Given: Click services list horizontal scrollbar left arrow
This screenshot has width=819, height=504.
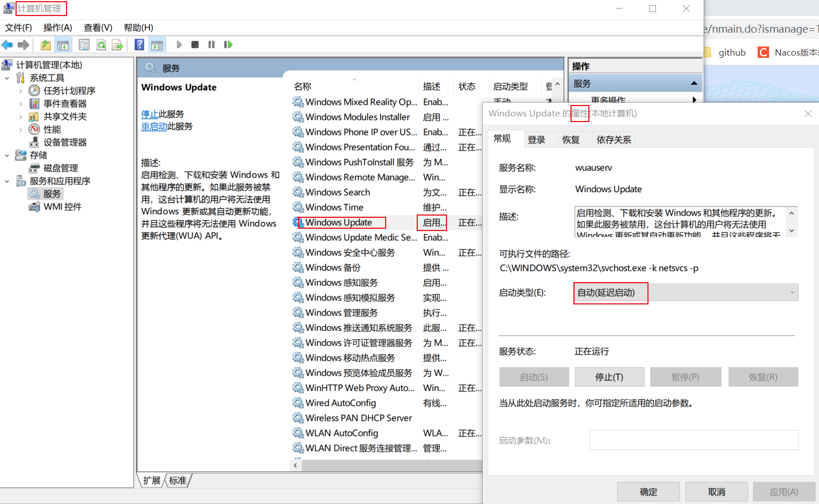Looking at the screenshot, I should (296, 465).
